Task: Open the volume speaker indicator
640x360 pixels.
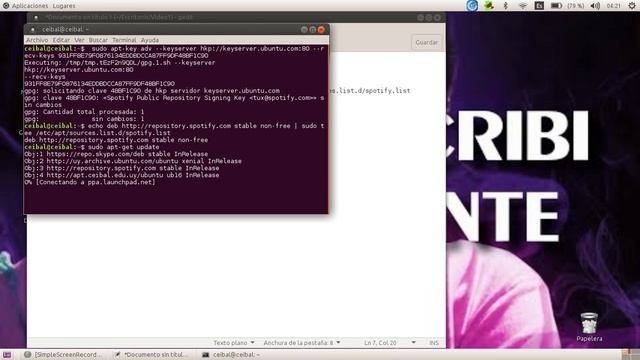Action: pos(595,6)
